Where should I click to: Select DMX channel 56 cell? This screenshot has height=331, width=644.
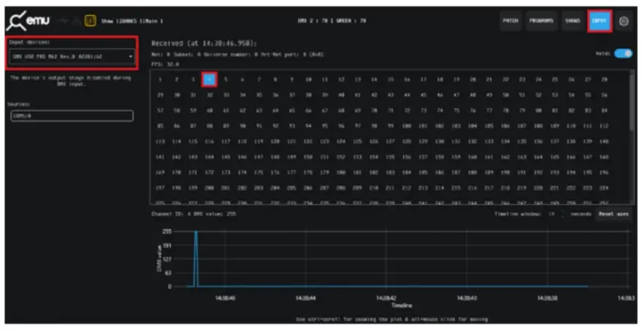tap(604, 96)
